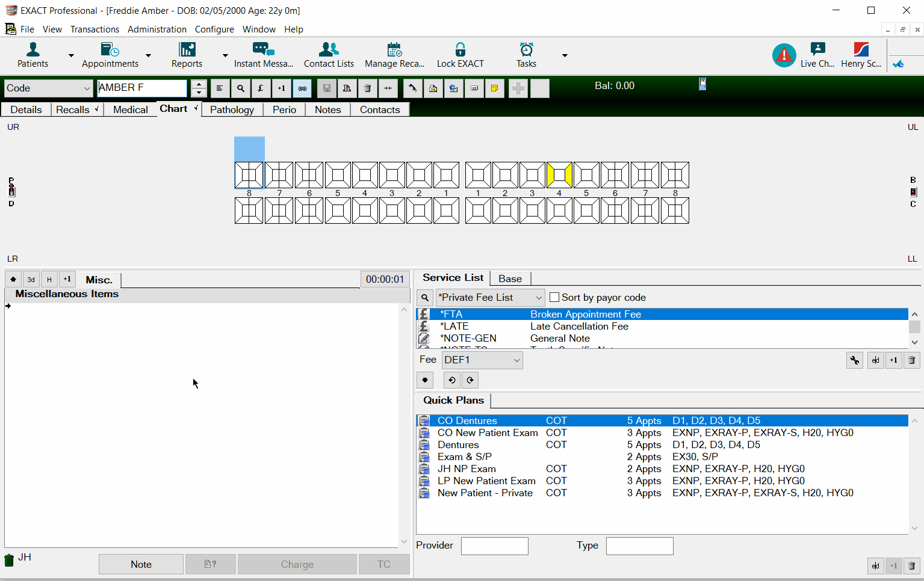Click the pound sign button beside patient name

coord(261,88)
